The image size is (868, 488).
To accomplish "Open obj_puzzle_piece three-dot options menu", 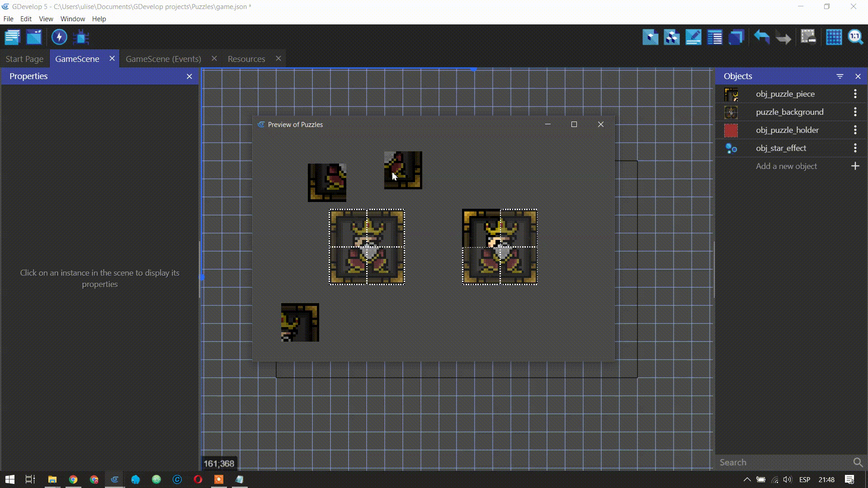I will tap(855, 94).
